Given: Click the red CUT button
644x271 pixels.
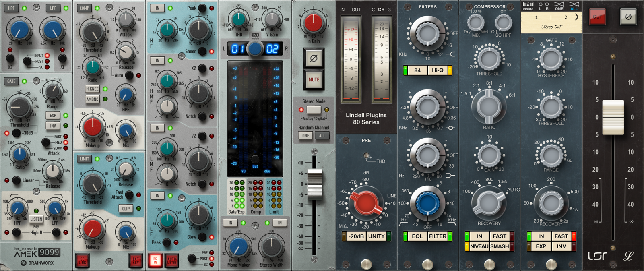Looking at the screenshot, I should point(597,17).
